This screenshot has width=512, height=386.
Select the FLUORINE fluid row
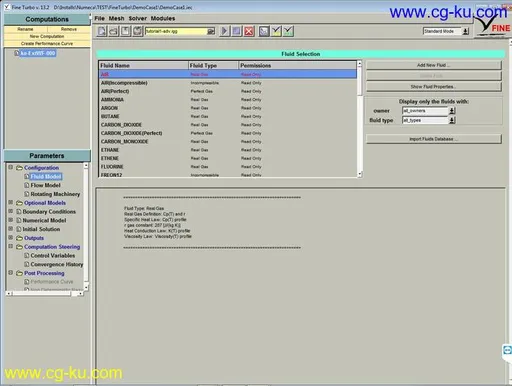[x=228, y=167]
